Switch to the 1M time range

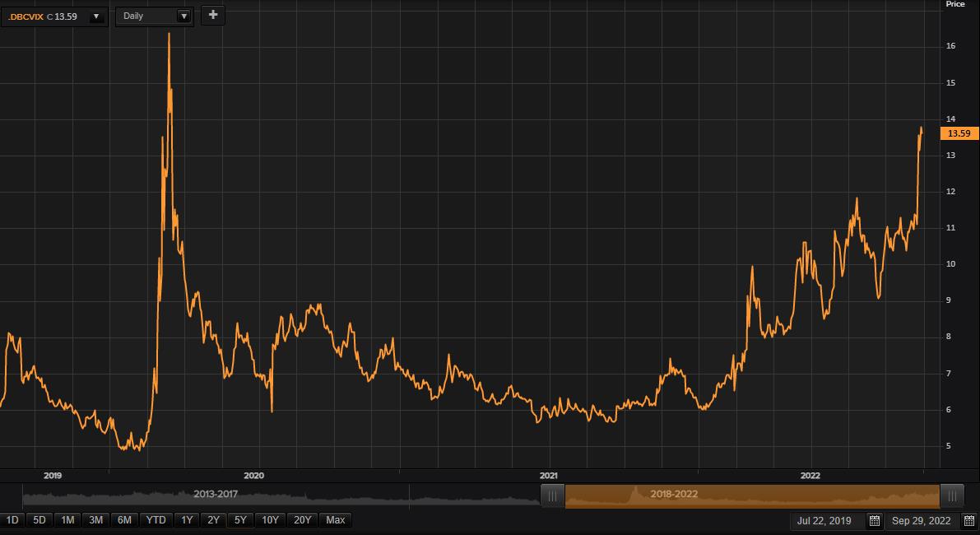(x=67, y=520)
